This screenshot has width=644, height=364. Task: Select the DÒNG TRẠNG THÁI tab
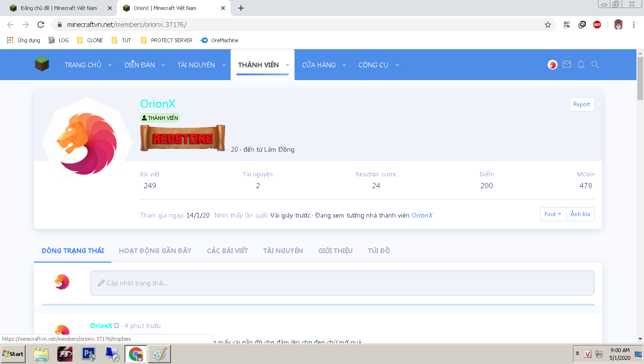(72, 251)
